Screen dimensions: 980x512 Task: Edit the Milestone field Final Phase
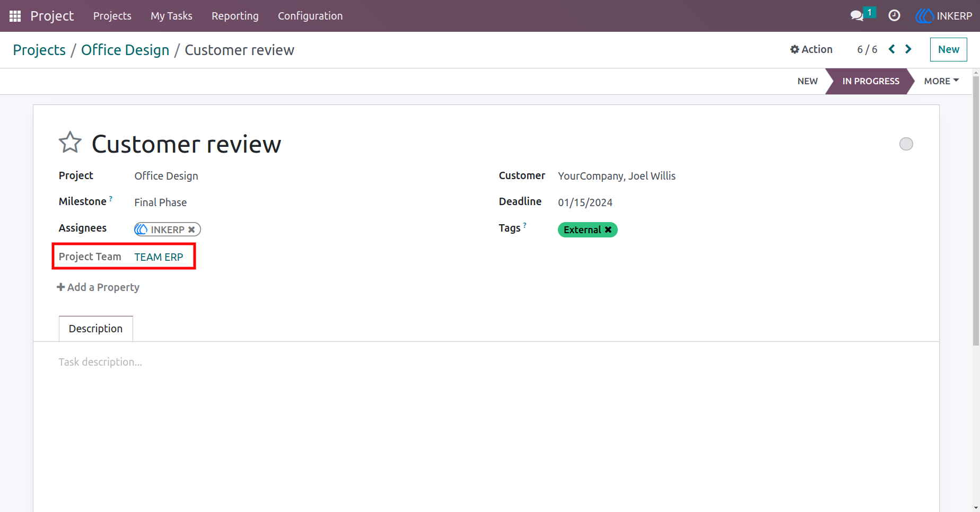click(160, 202)
